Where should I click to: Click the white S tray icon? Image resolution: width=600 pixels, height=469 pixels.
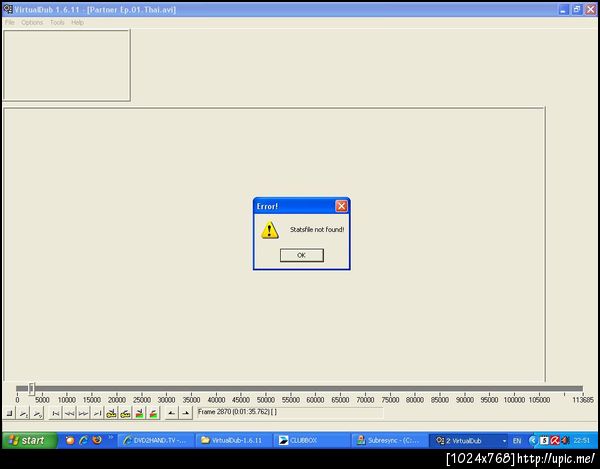(544, 441)
